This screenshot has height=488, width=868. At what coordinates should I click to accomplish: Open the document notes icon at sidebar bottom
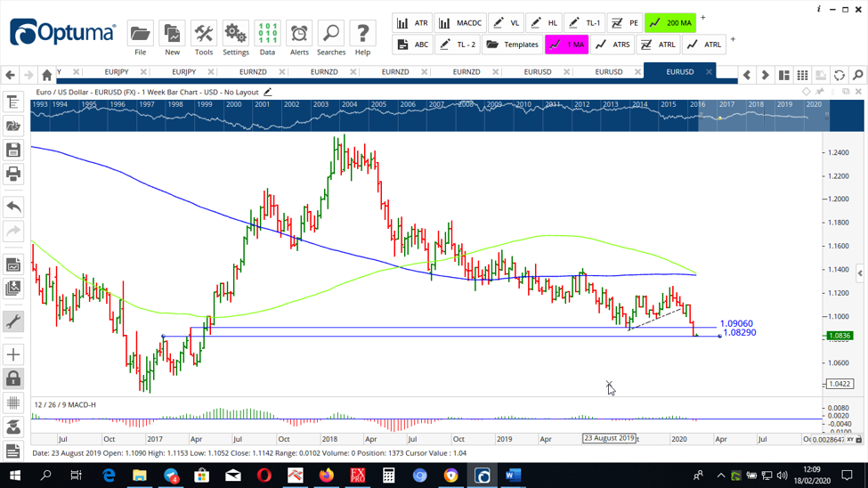click(x=13, y=451)
